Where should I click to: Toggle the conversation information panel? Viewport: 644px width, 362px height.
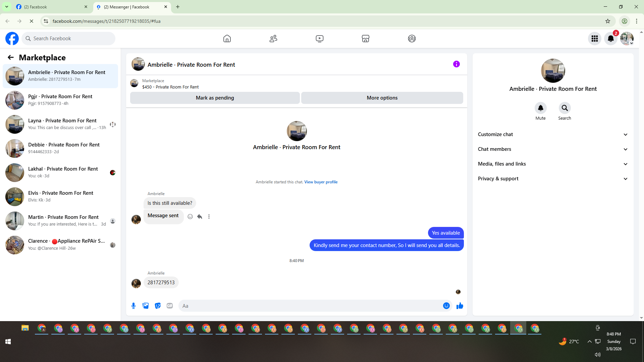pos(456,64)
